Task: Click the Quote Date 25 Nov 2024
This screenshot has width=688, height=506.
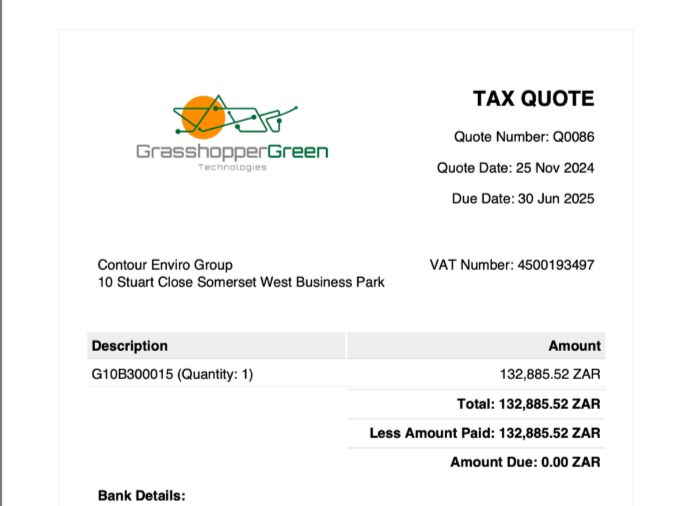Action: pyautogui.click(x=515, y=168)
